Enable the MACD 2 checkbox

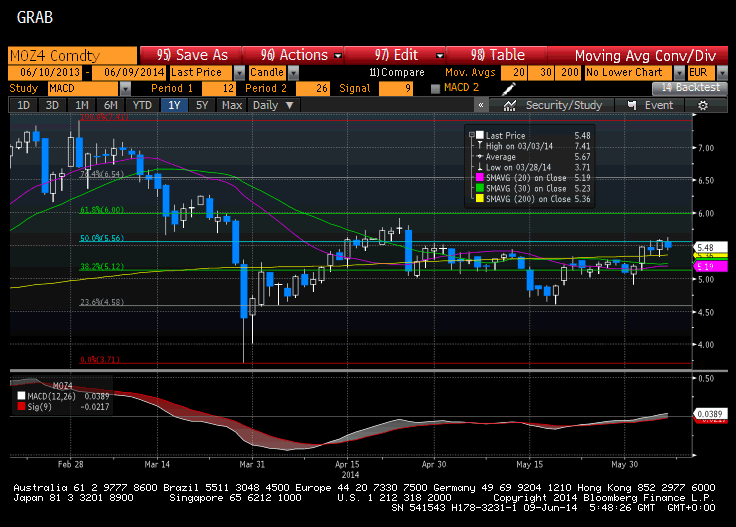(435, 88)
